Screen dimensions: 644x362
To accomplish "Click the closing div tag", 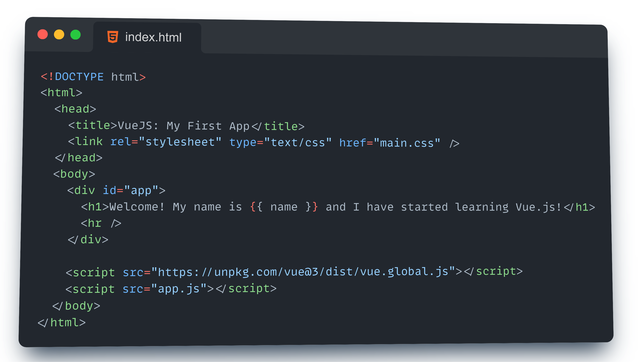I will click(88, 240).
